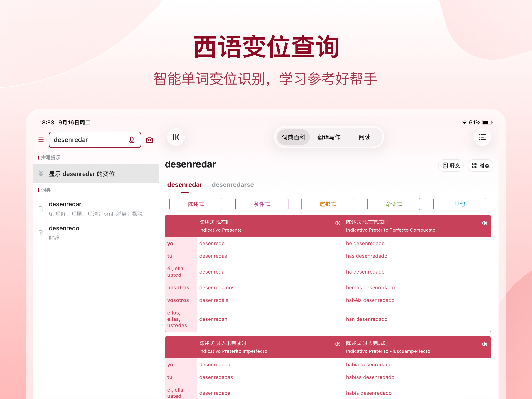Select the desenredar conjugation tab
The width and height of the screenshot is (532, 399).
tap(185, 184)
